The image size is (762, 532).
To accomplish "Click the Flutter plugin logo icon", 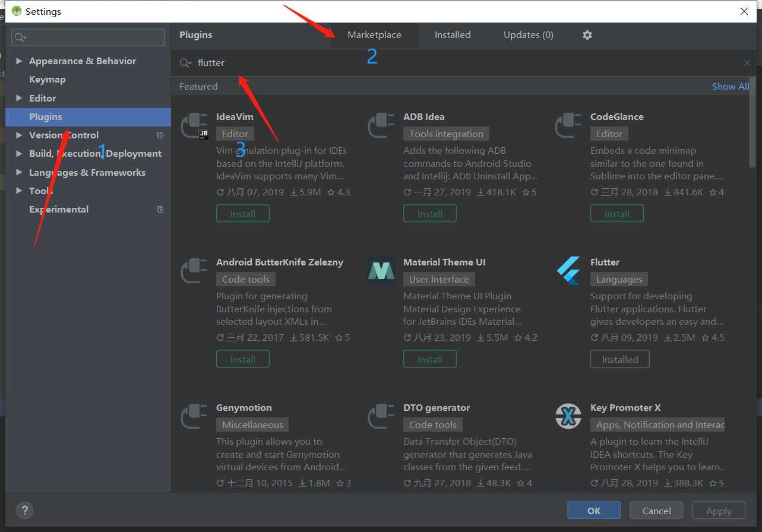I will (568, 271).
